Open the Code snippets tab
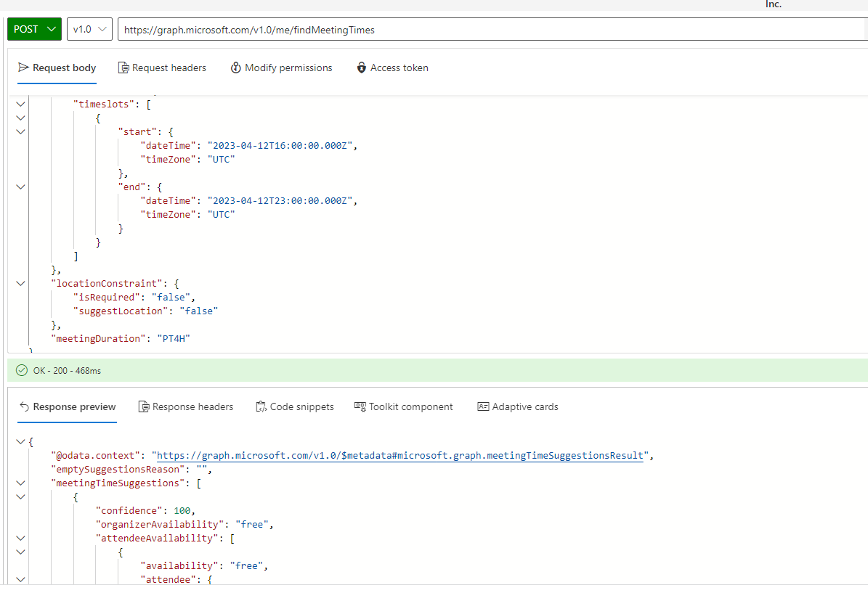Screen dimensions: 868x593 click(x=294, y=406)
